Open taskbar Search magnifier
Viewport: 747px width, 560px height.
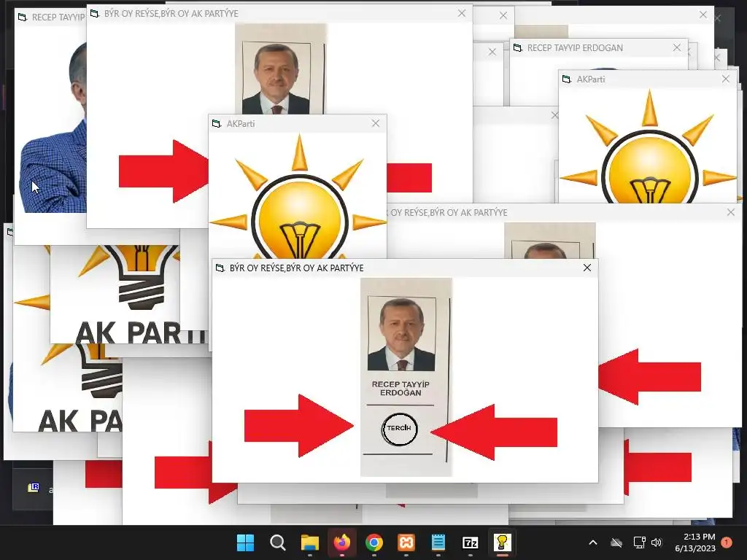(x=278, y=542)
